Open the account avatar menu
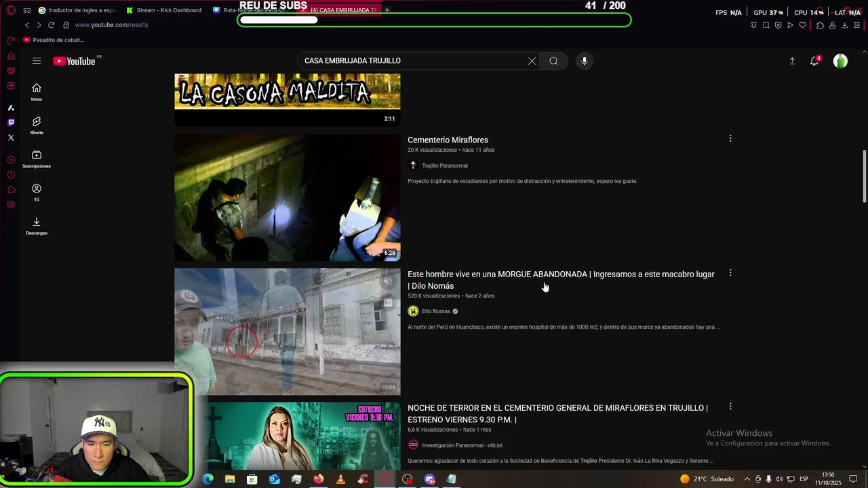 point(840,61)
